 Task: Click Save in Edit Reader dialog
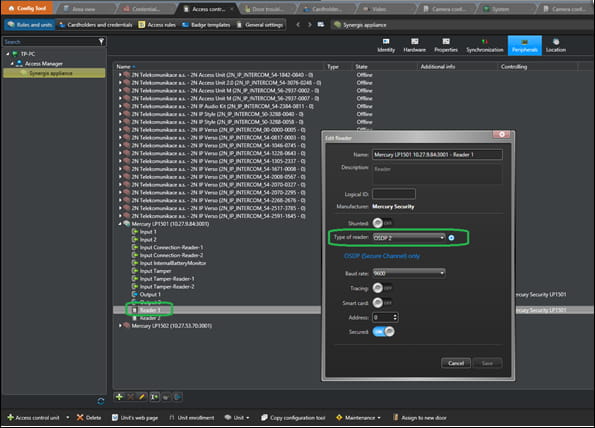pyautogui.click(x=487, y=363)
